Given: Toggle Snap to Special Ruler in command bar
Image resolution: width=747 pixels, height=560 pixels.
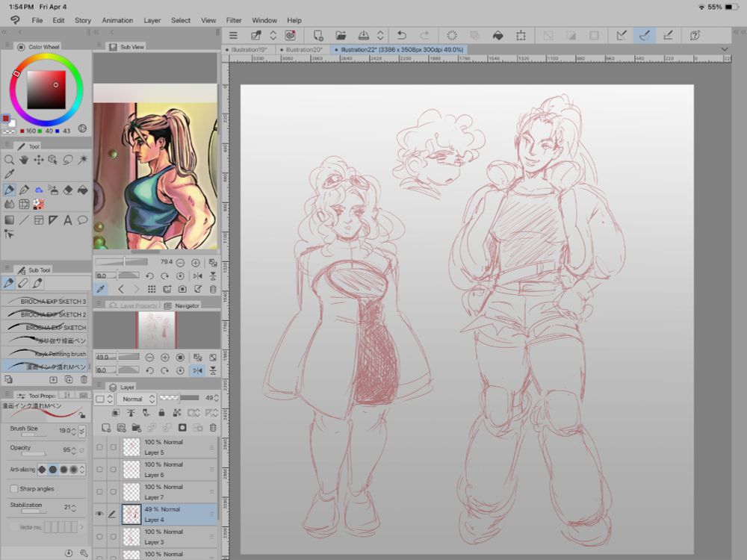Looking at the screenshot, I should click(x=645, y=35).
